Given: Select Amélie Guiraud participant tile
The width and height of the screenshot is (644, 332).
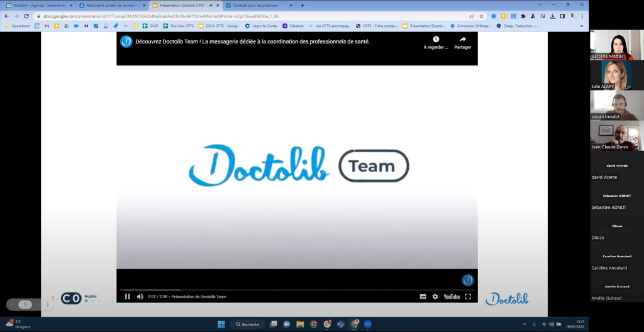Looking at the screenshot, I should (617, 287).
